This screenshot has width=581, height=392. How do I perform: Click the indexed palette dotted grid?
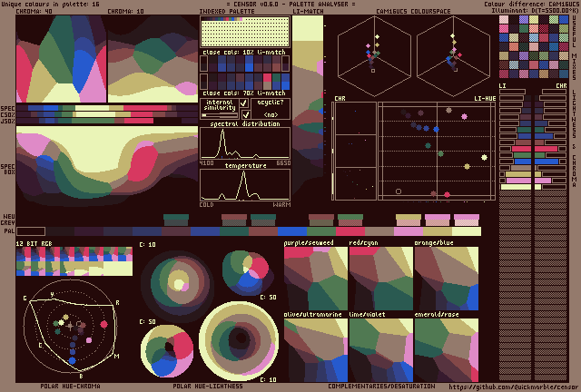coord(245,32)
